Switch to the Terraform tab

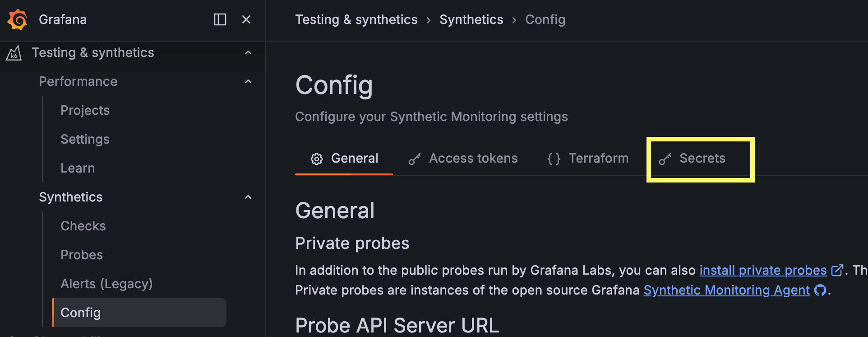pos(587,159)
